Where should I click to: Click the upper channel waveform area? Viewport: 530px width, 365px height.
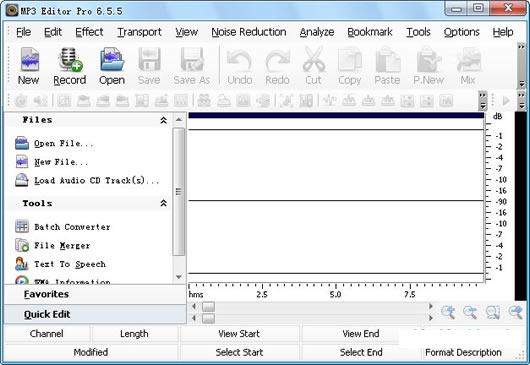tap(336, 165)
